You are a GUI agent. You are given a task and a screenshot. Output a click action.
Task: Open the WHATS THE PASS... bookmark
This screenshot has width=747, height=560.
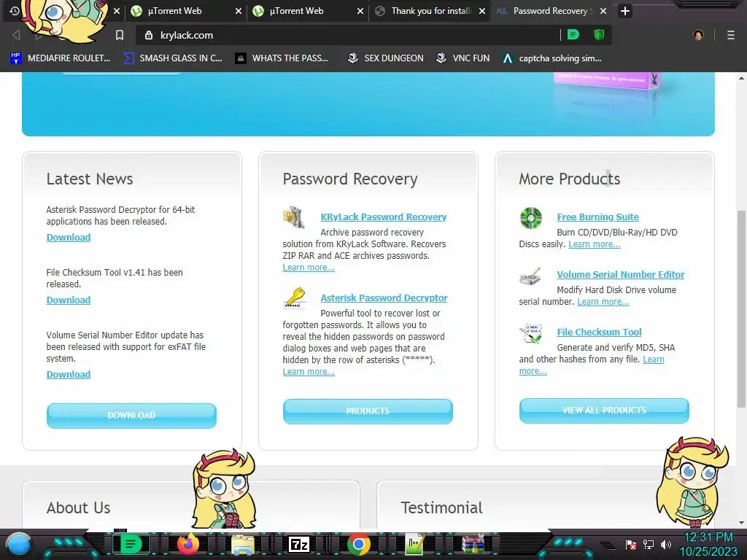282,58
